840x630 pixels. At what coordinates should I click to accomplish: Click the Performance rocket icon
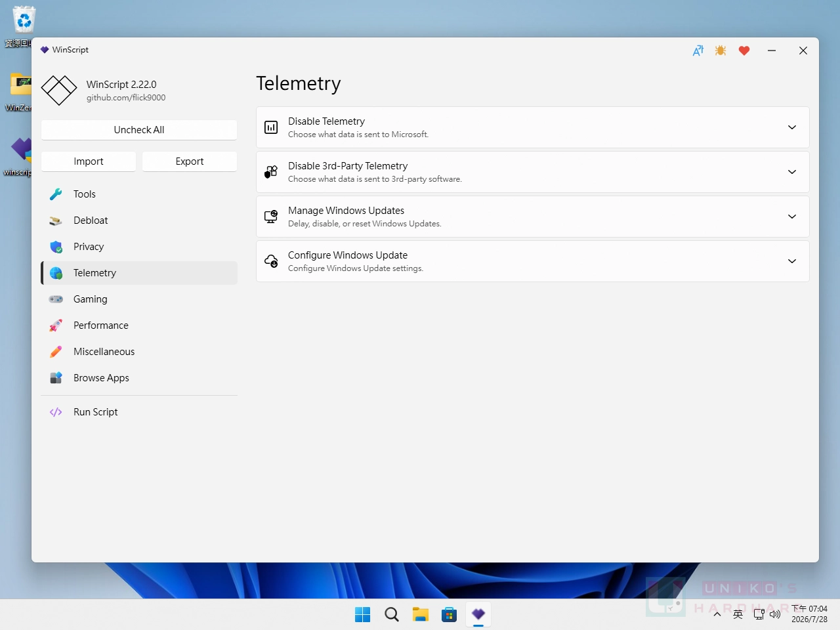tap(56, 325)
